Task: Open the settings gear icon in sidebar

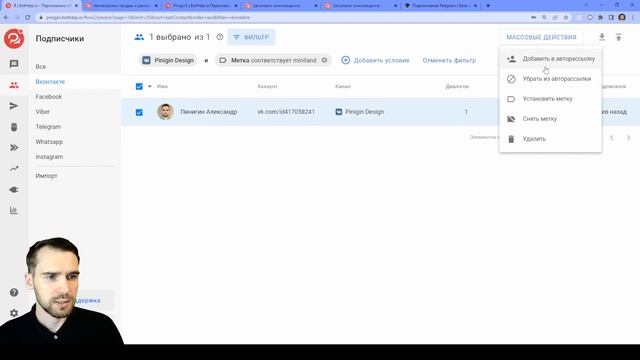Action: pyautogui.click(x=14, y=313)
